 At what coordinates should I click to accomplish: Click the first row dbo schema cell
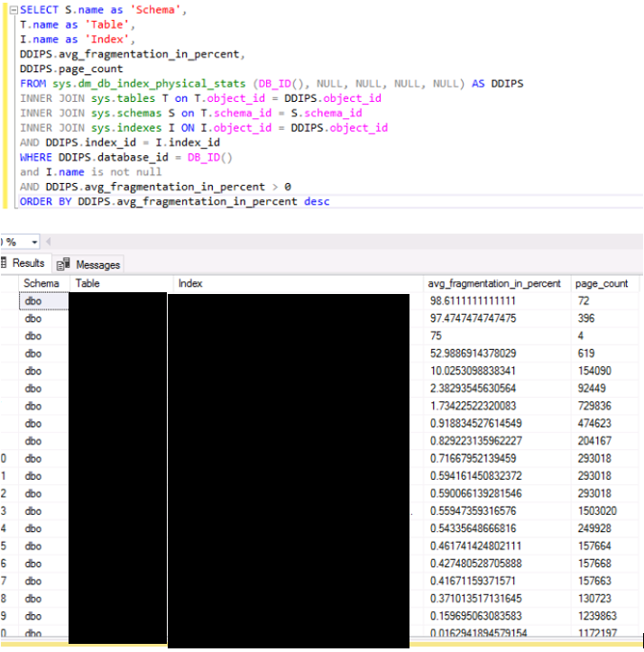pos(33,301)
